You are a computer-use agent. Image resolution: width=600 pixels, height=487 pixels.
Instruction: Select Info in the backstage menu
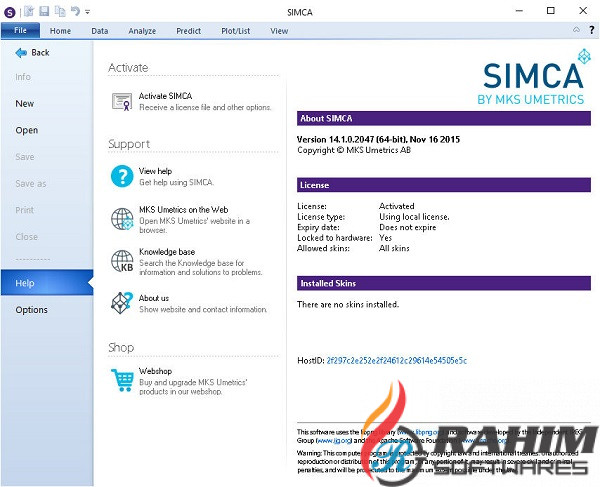tap(23, 77)
